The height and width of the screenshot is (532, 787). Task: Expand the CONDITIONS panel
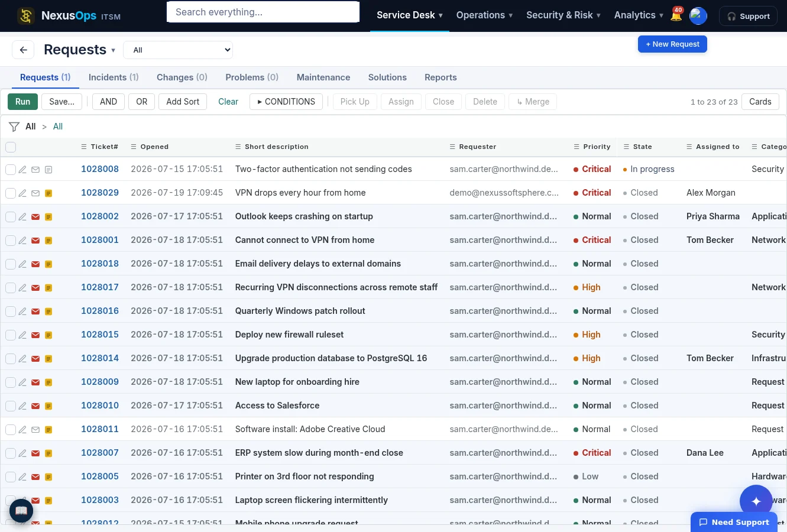pyautogui.click(x=286, y=102)
